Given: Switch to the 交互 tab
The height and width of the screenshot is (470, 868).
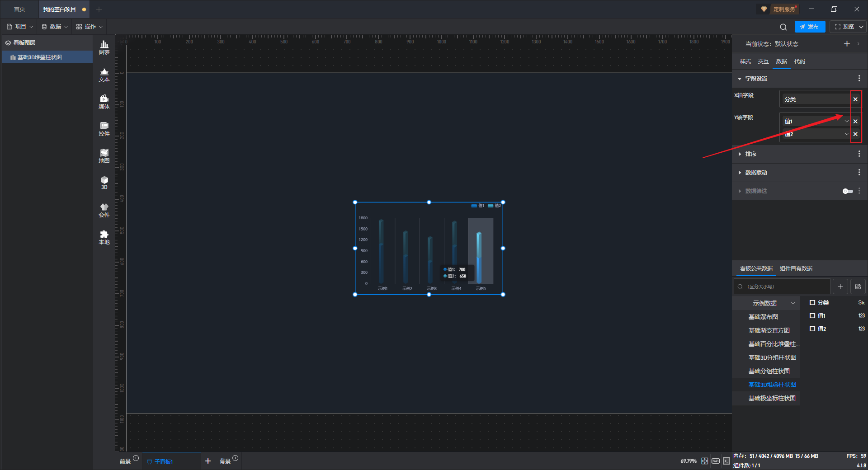Looking at the screenshot, I should click(763, 61).
